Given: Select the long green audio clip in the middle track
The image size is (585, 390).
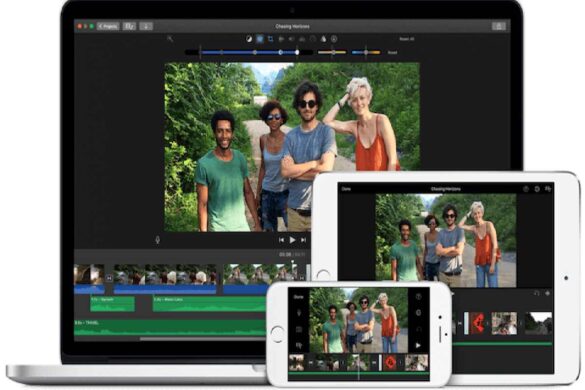Looking at the screenshot, I should click(210, 304).
